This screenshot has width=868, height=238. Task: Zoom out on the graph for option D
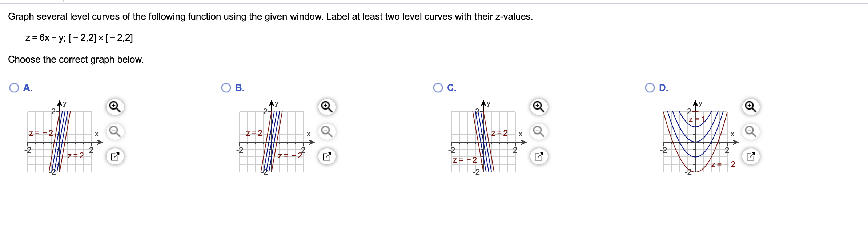[x=750, y=130]
